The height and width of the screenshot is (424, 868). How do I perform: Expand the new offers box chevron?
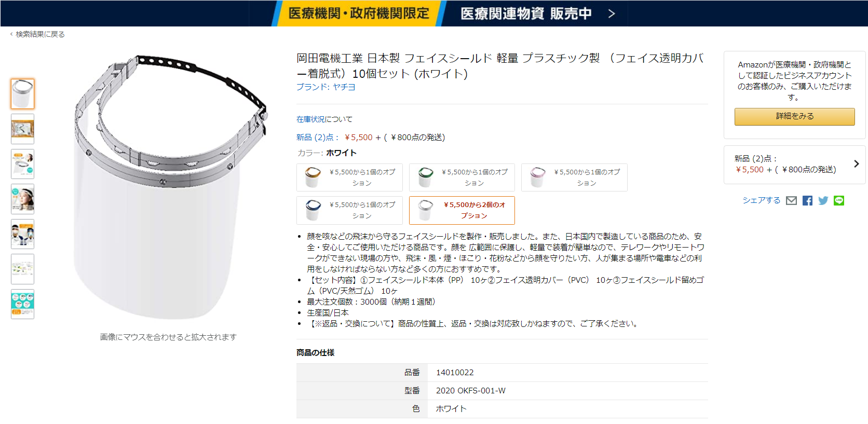856,164
